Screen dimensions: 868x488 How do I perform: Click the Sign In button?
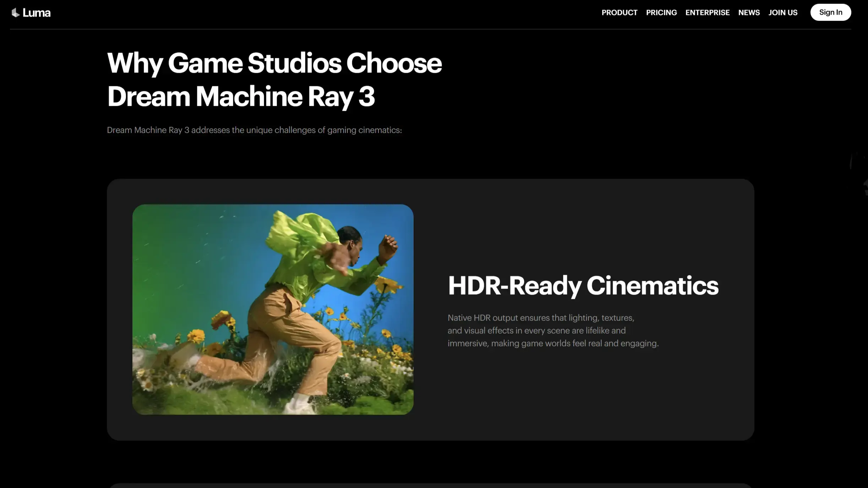pos(830,12)
